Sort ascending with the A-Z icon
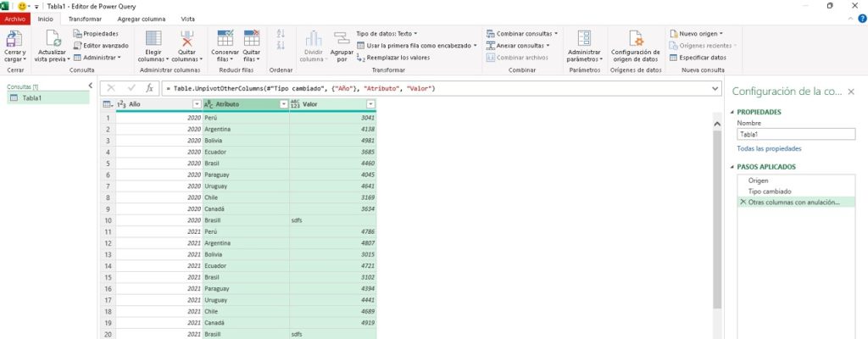The width and height of the screenshot is (868, 339). tap(281, 34)
